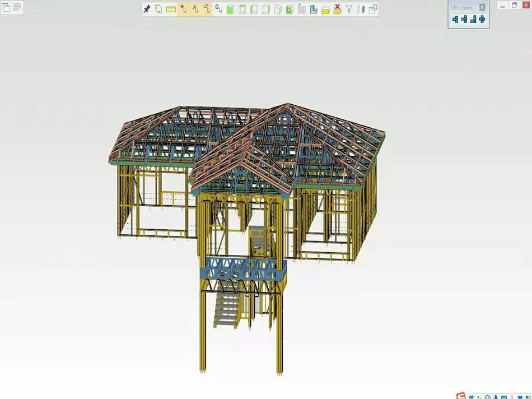The image size is (532, 399).
Task: Open the yellow folder icon
Action: tap(325, 10)
